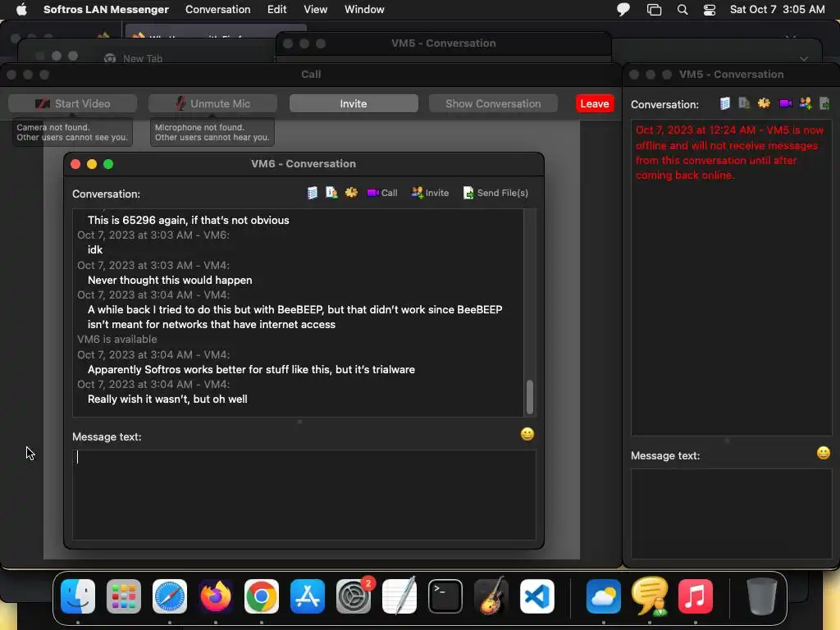Click send file icon in VM5 conversation

[x=824, y=103]
